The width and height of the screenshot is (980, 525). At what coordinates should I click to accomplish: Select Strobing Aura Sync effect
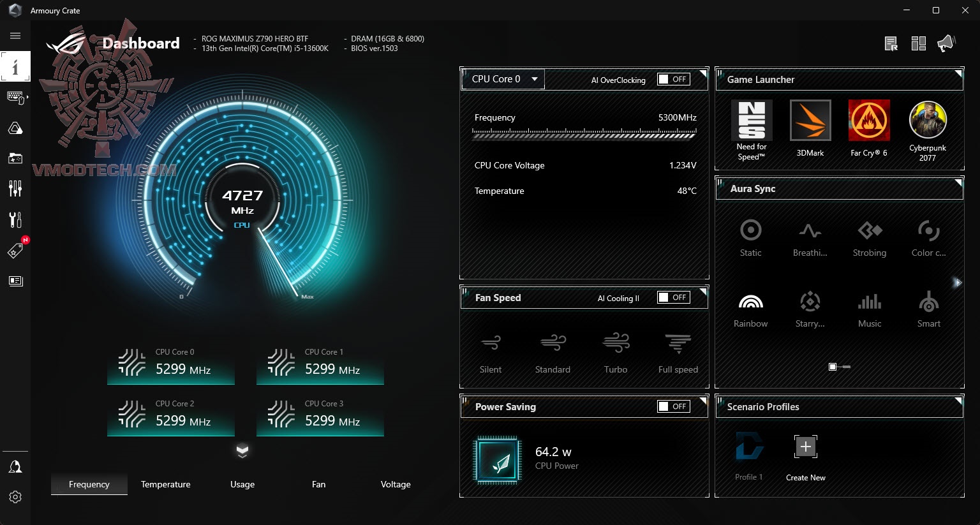click(870, 239)
